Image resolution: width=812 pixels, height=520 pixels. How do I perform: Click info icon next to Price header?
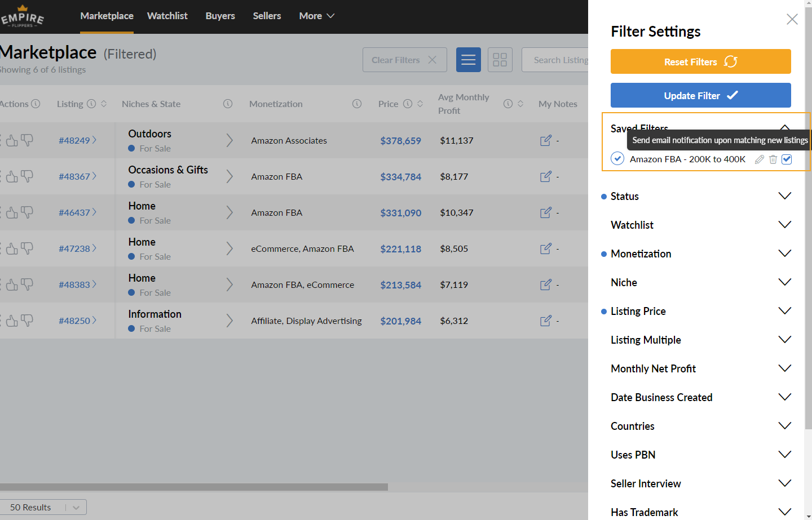coord(408,104)
